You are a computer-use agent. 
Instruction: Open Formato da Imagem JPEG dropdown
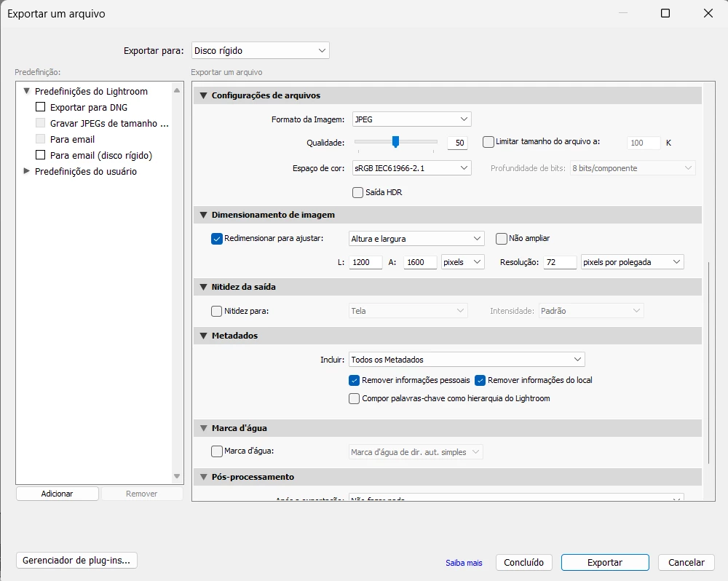[x=412, y=119]
